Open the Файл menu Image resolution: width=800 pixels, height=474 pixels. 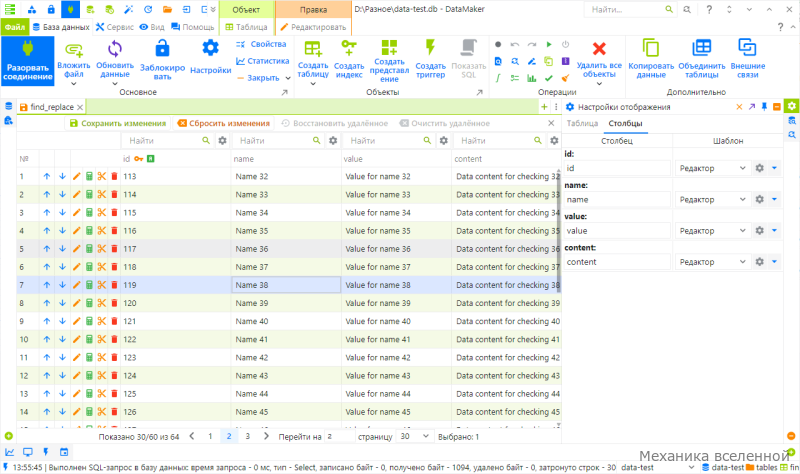[15, 27]
